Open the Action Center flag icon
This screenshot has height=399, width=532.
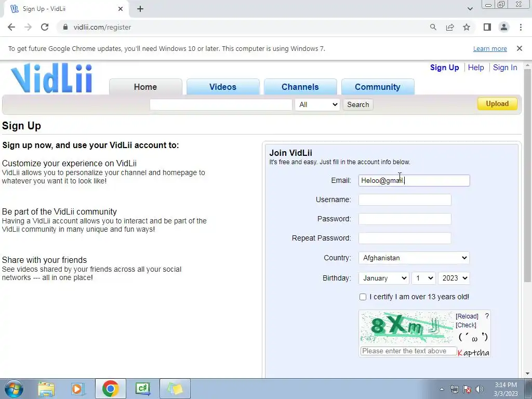coord(467,389)
